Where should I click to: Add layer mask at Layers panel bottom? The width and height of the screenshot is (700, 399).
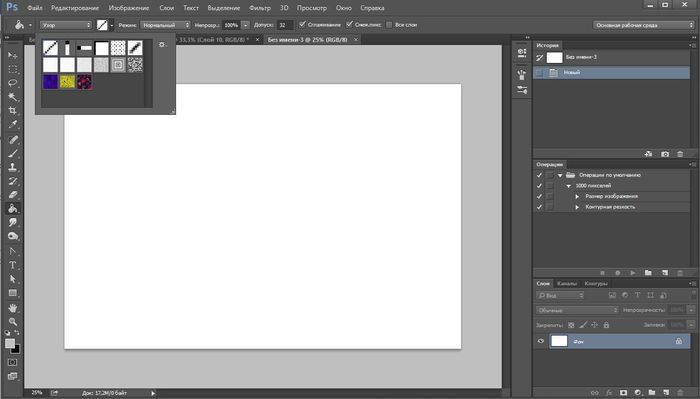[623, 393]
